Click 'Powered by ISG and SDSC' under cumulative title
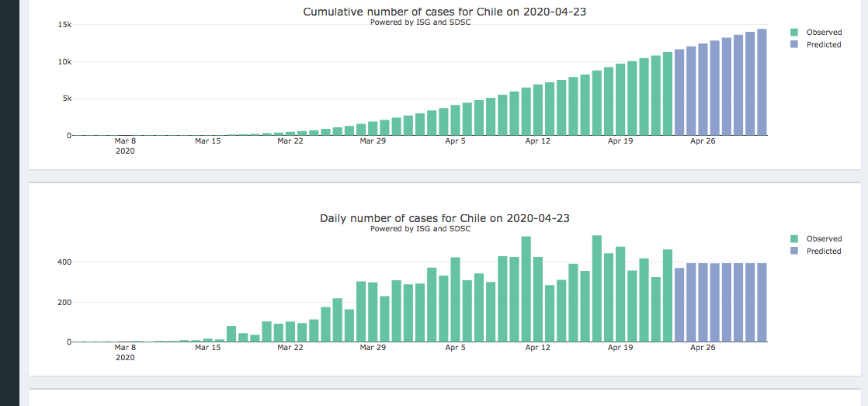The width and height of the screenshot is (868, 406). click(x=420, y=23)
